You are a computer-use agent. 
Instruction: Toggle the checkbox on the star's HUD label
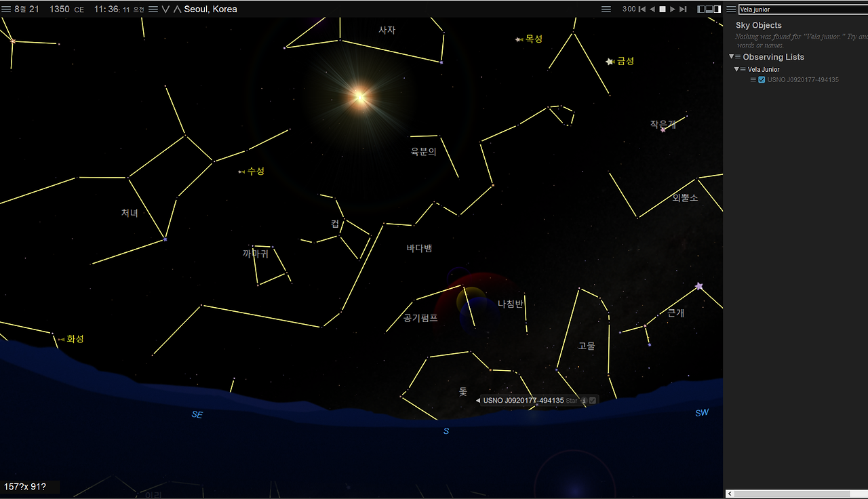593,401
